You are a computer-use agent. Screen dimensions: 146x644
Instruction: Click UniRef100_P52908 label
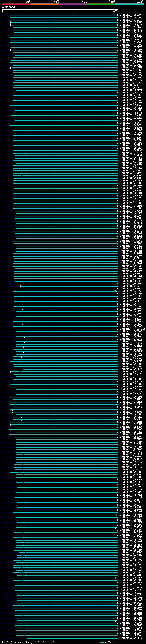(131, 389)
